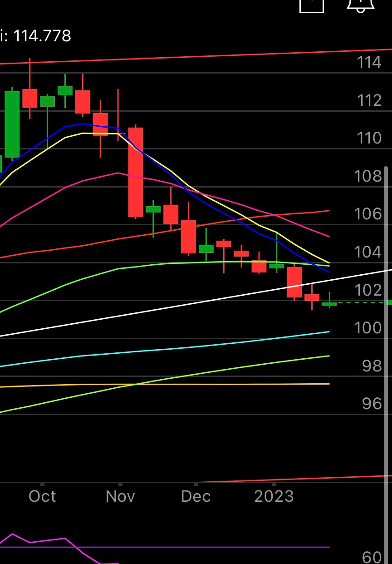Tap the 60 level label of lower indicator
This screenshot has width=392, height=564.
[x=372, y=557]
